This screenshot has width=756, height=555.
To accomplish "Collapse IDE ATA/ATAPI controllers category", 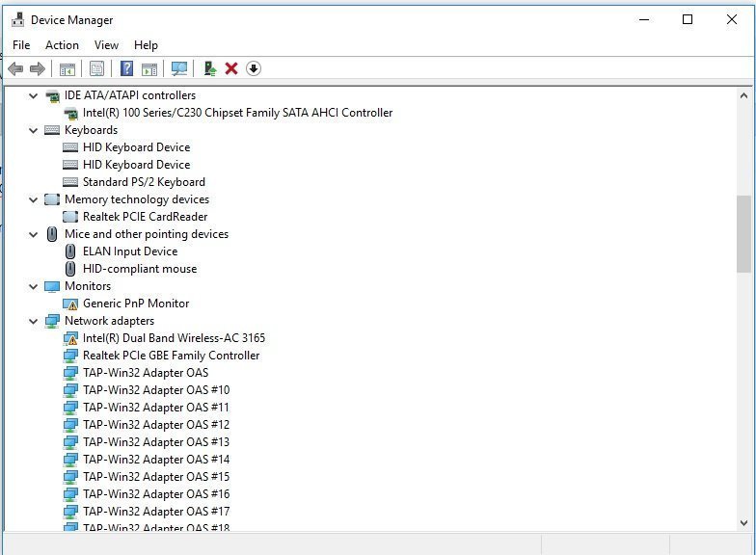I will pyautogui.click(x=33, y=96).
